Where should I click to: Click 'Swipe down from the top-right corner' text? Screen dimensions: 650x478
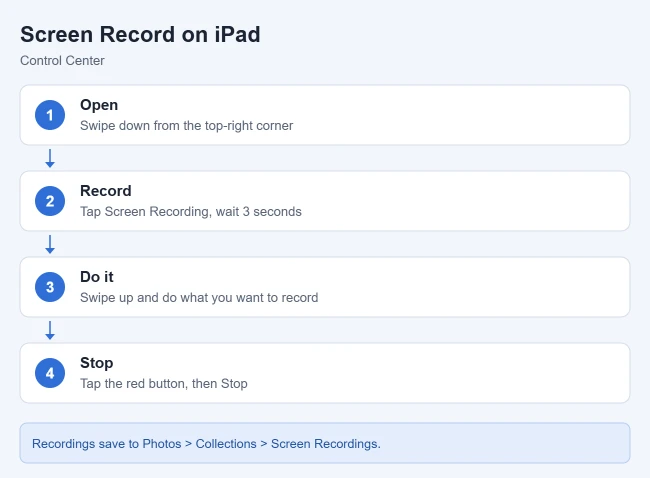187,126
